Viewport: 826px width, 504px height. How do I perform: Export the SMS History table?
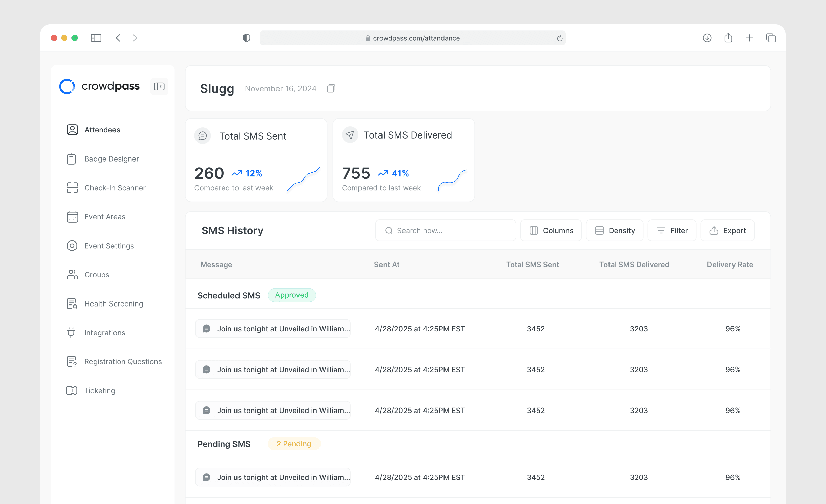[x=728, y=231]
